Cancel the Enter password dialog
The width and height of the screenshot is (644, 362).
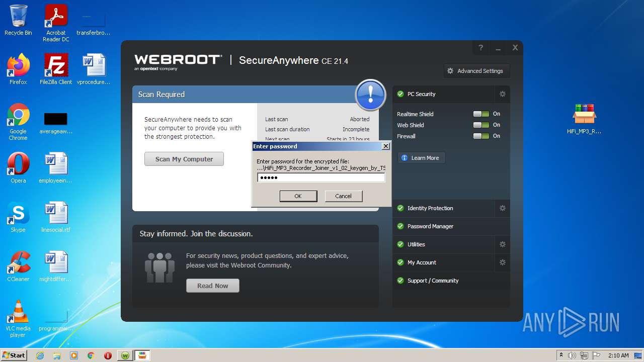click(x=344, y=196)
